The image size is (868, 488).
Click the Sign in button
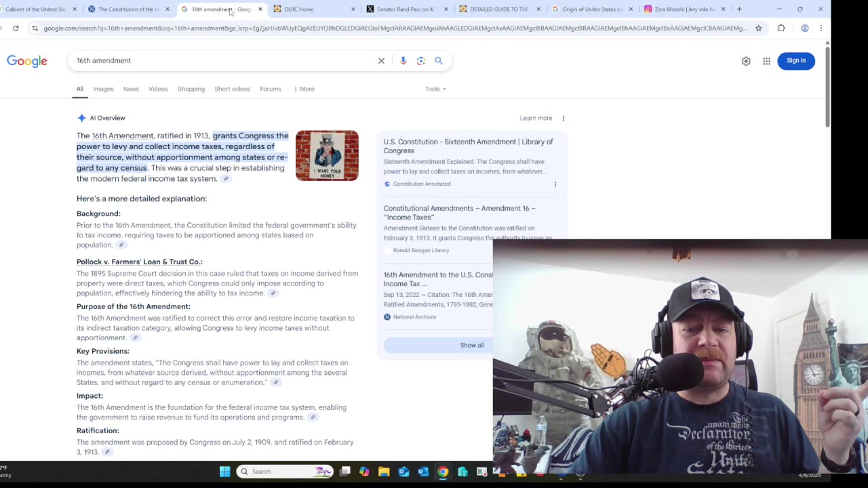[x=796, y=61]
